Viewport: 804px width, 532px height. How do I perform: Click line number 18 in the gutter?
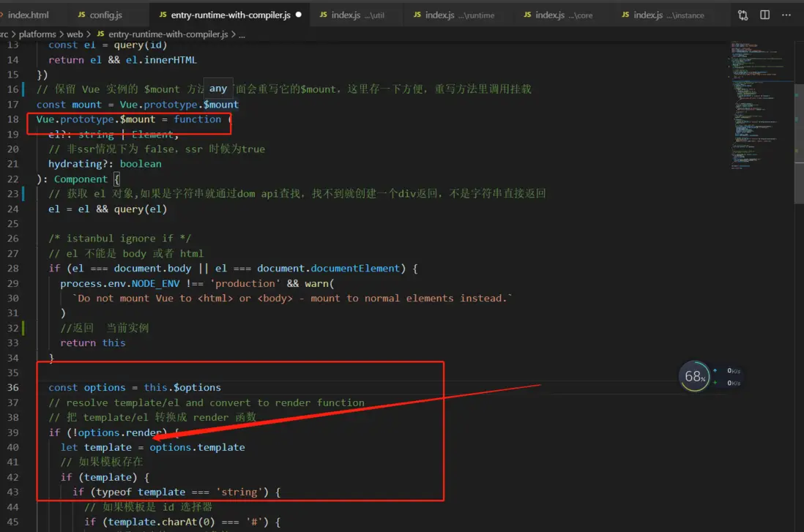[x=12, y=119]
